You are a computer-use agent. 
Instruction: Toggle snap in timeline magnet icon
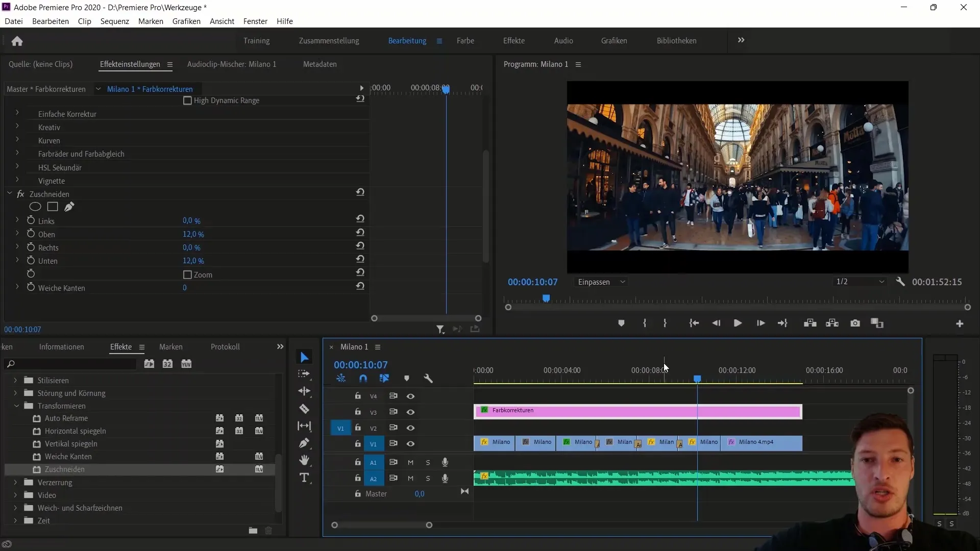pyautogui.click(x=363, y=379)
